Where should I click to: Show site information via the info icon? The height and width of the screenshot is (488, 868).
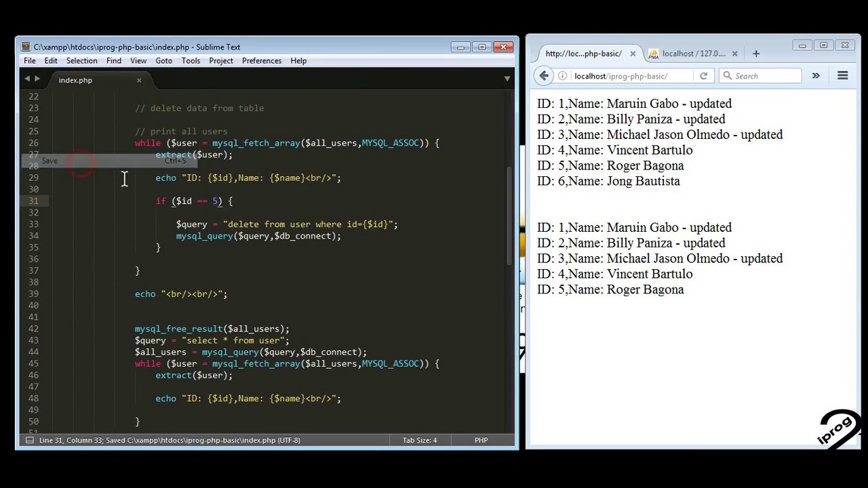562,76
